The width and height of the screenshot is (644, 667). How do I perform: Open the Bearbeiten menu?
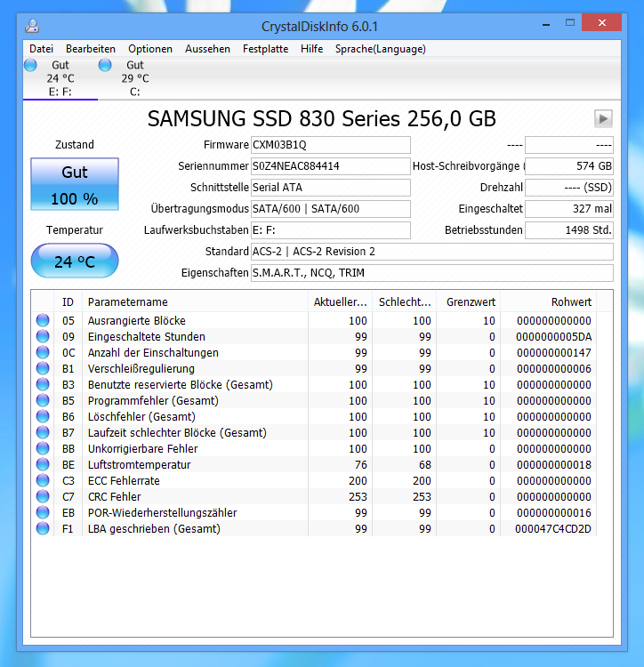coord(91,49)
